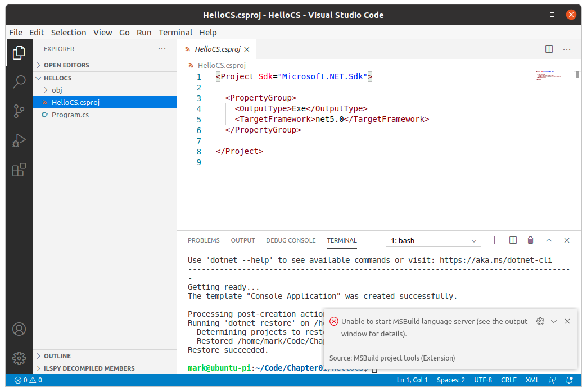Screen dimensions: 587x392
Task: Open the Search view in activity bar
Action: coord(19,82)
